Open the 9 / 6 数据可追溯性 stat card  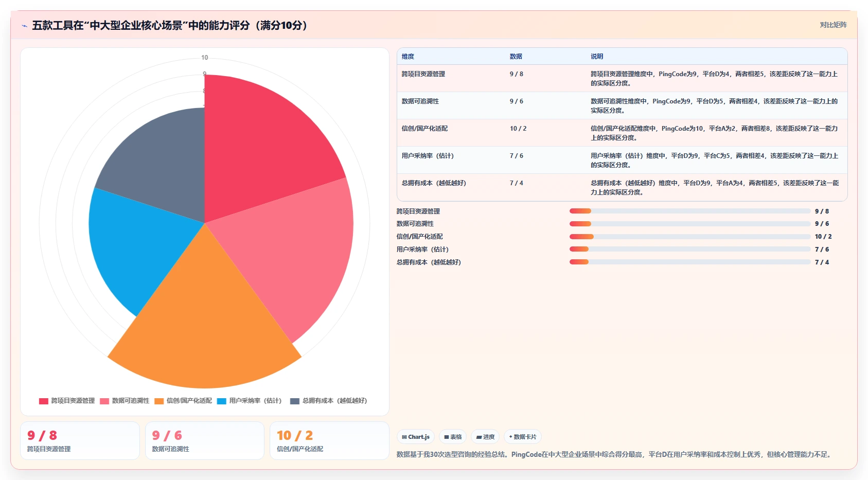click(205, 440)
